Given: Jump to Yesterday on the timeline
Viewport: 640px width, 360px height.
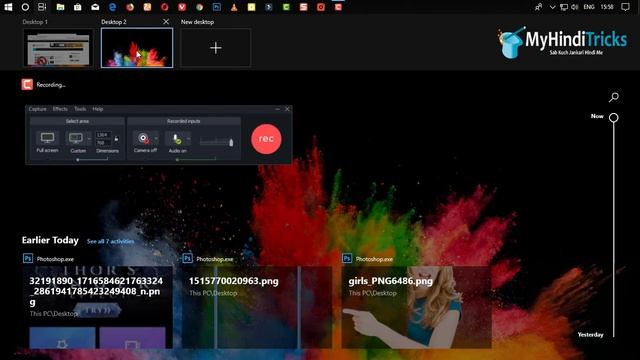Looking at the screenshot, I should tap(590, 335).
